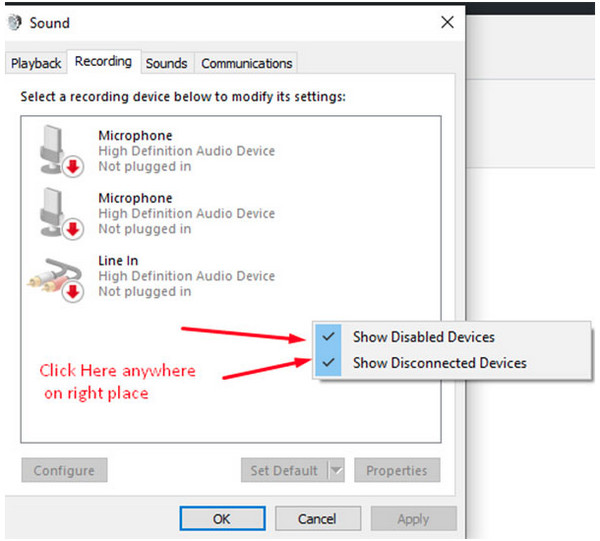The height and width of the screenshot is (541, 600).
Task: Click the Configure button
Action: click(x=64, y=470)
